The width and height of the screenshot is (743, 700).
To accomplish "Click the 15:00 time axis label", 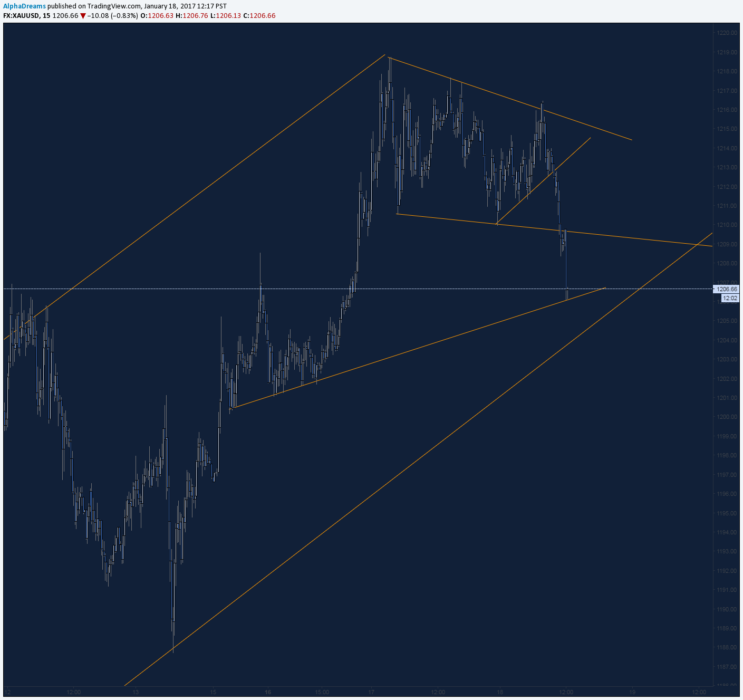I will (x=322, y=692).
